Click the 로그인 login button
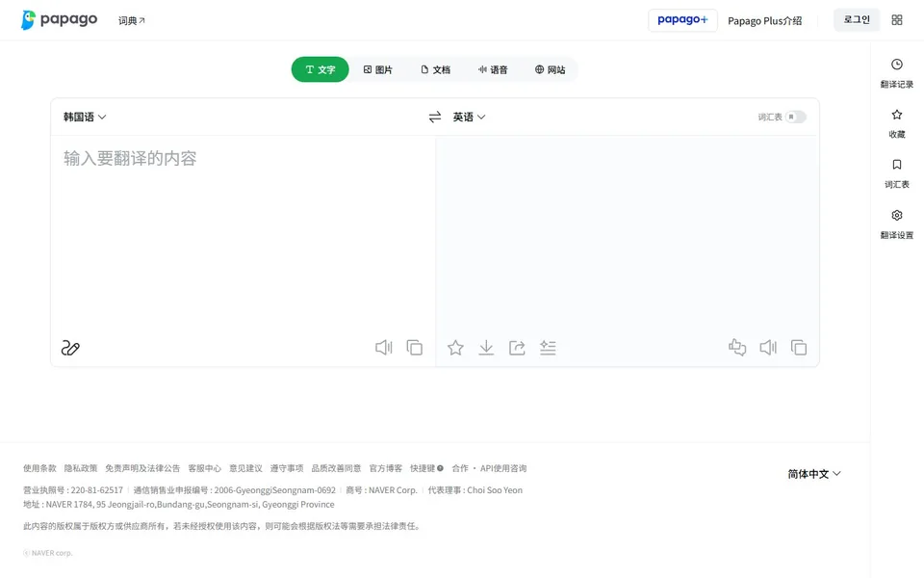Image resolution: width=924 pixels, height=578 pixels. (857, 19)
